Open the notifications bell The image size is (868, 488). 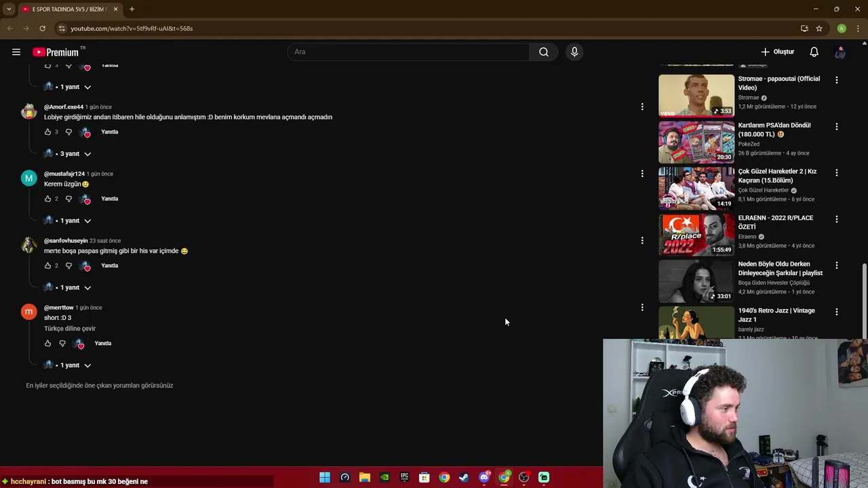point(814,52)
